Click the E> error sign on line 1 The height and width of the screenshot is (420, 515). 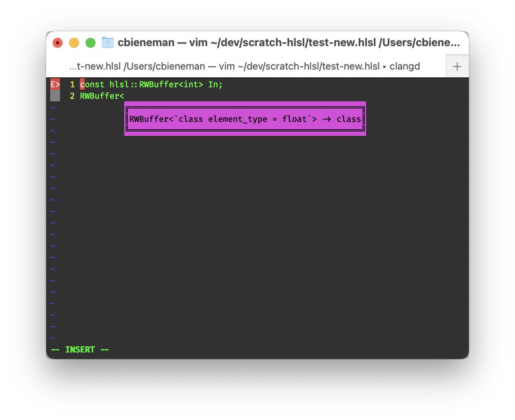coord(55,84)
